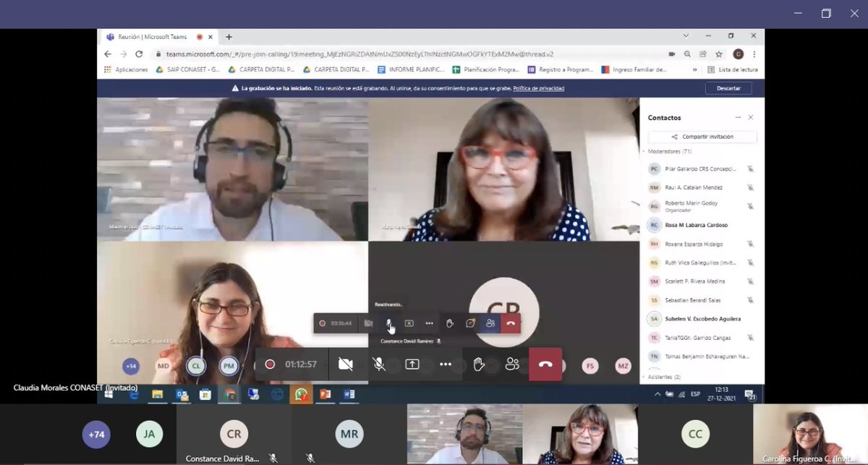Unmute microphone in main Teams toolbar
Viewport: 868px width, 465px height.
(379, 364)
